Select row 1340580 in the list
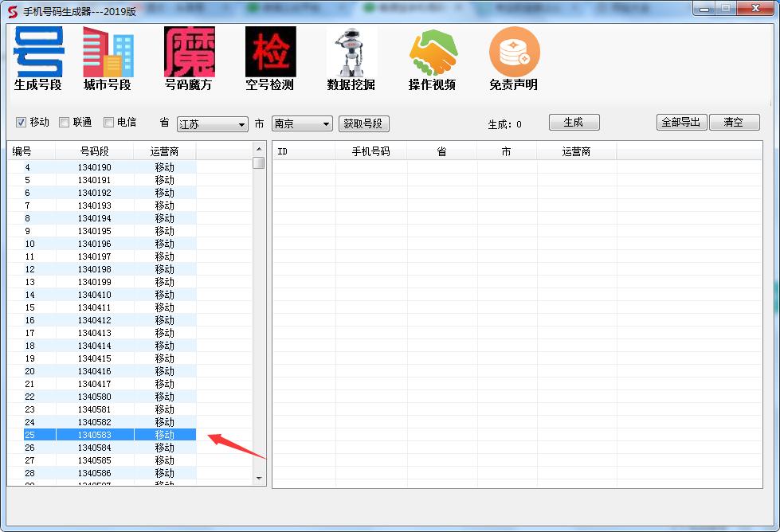 pyautogui.click(x=102, y=397)
